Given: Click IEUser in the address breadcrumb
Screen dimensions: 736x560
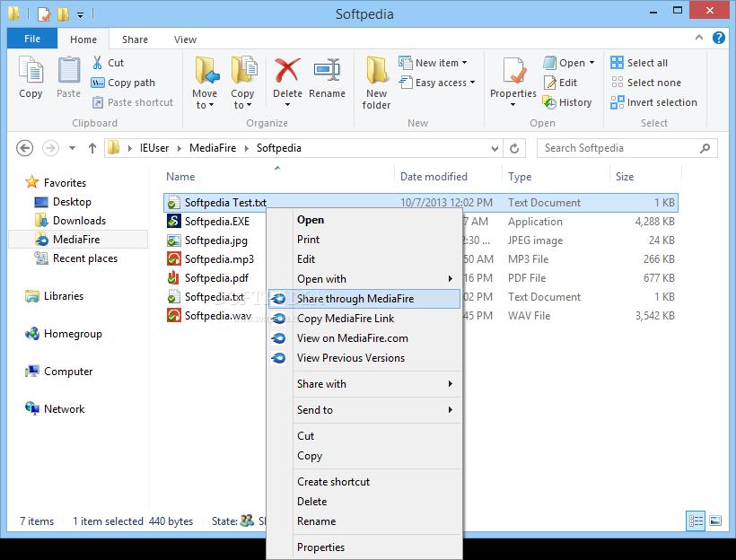Looking at the screenshot, I should (x=154, y=148).
